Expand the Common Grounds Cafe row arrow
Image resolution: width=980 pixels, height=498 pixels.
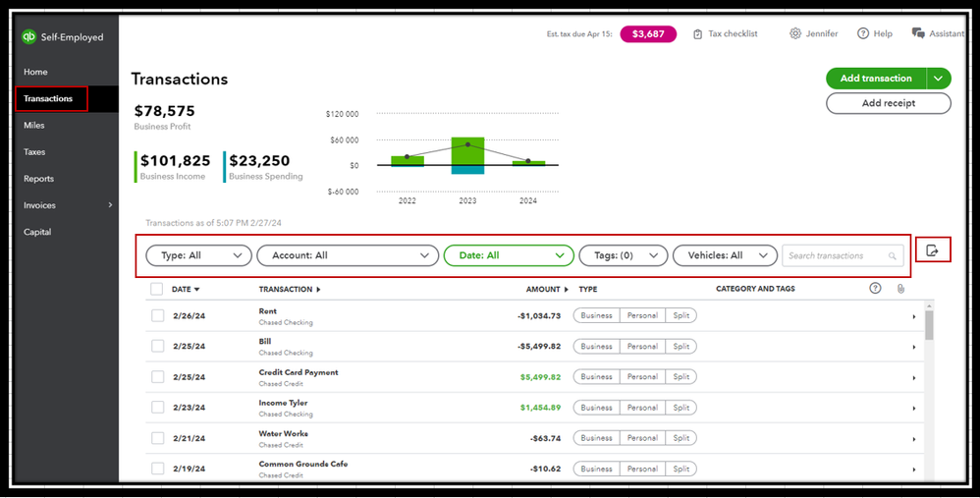pyautogui.click(x=914, y=470)
